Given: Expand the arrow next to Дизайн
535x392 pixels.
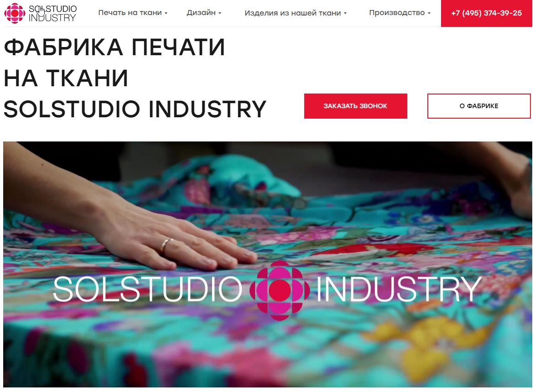Looking at the screenshot, I should click(x=220, y=13).
